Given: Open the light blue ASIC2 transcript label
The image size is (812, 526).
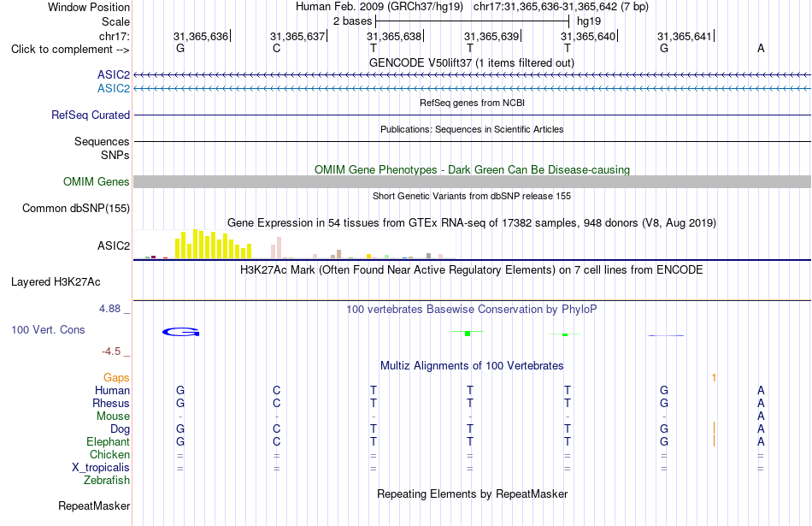Looking at the screenshot, I should pos(114,89).
